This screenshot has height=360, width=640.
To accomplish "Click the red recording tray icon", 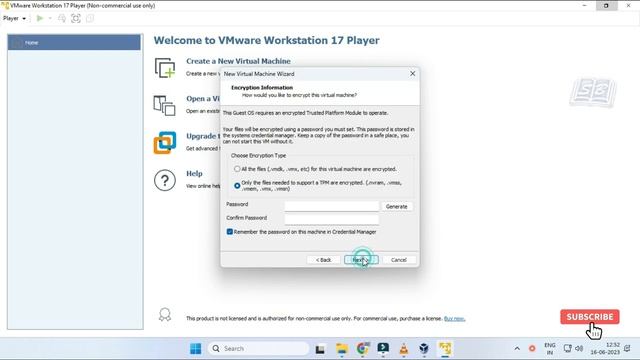I will click(x=532, y=349).
